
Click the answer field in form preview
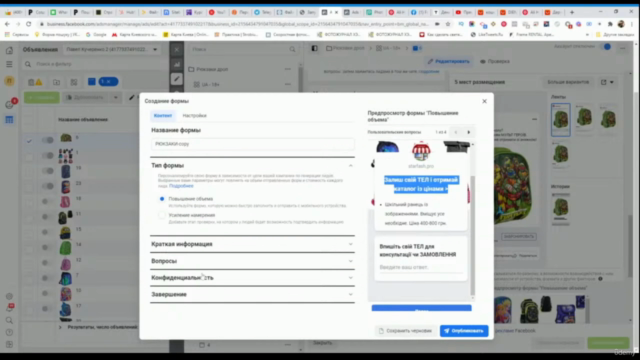click(x=421, y=267)
